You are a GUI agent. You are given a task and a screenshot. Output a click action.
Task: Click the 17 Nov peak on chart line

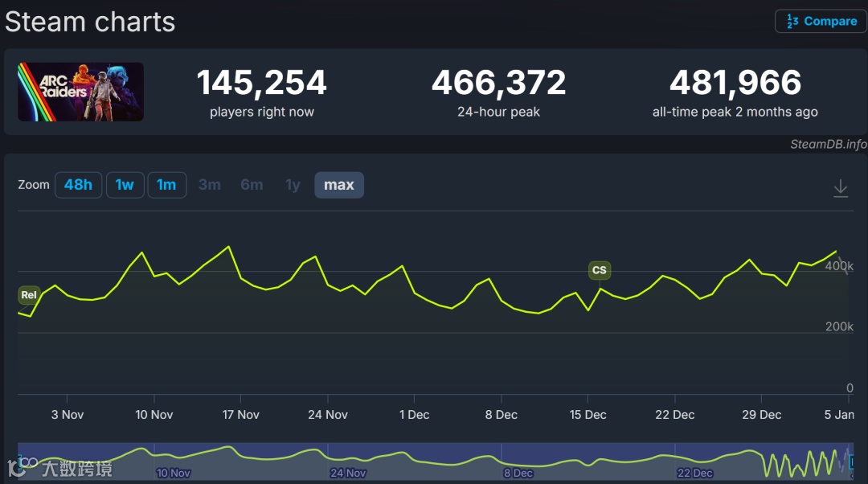pyautogui.click(x=228, y=247)
